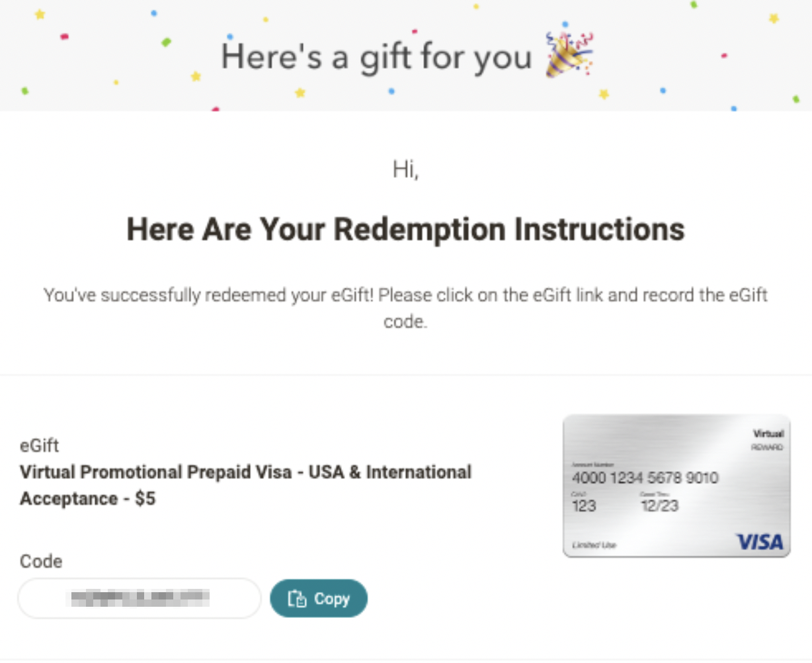This screenshot has height=663, width=812.
Task: Click the "Acceptance - $5" amount line
Action: [87, 499]
